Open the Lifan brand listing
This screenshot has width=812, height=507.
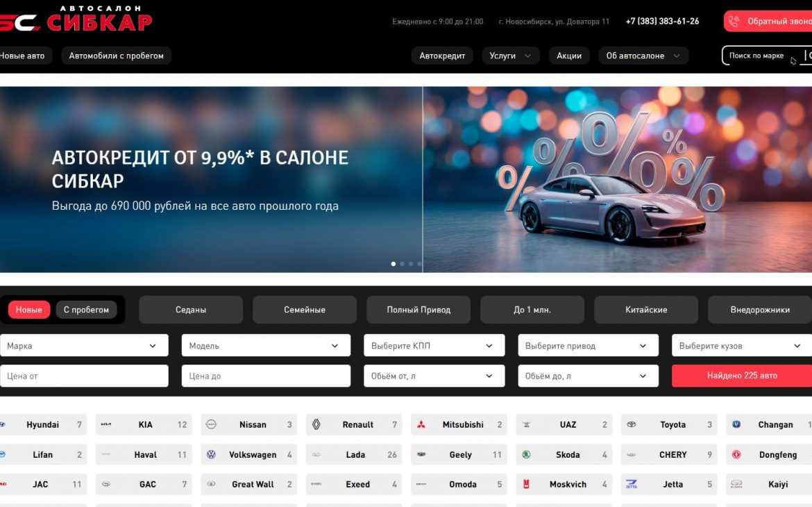[43, 455]
